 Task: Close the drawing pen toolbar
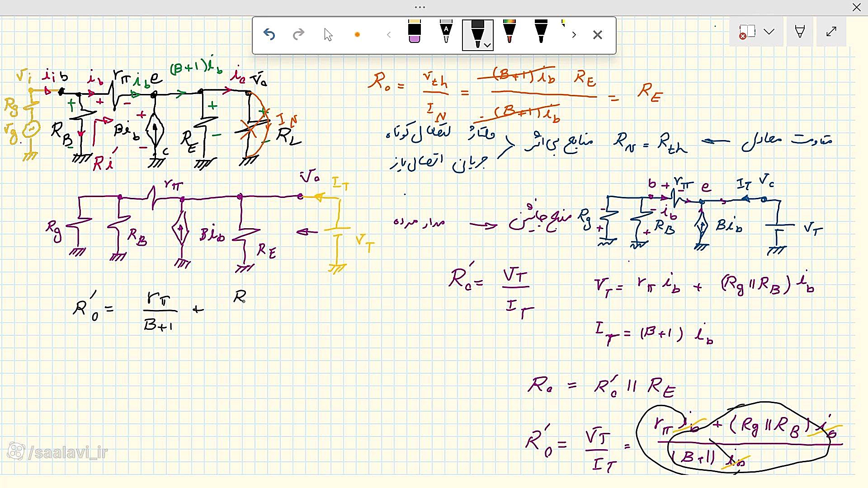pyautogui.click(x=598, y=35)
